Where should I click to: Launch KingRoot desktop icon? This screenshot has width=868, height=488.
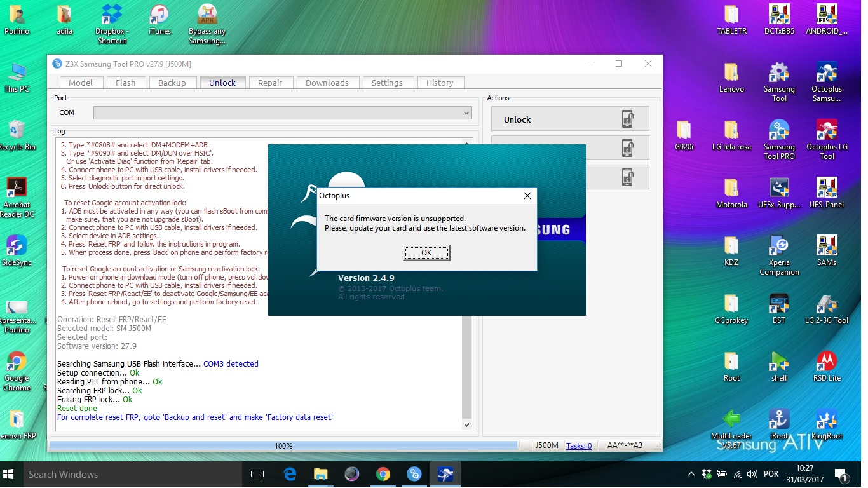click(827, 425)
